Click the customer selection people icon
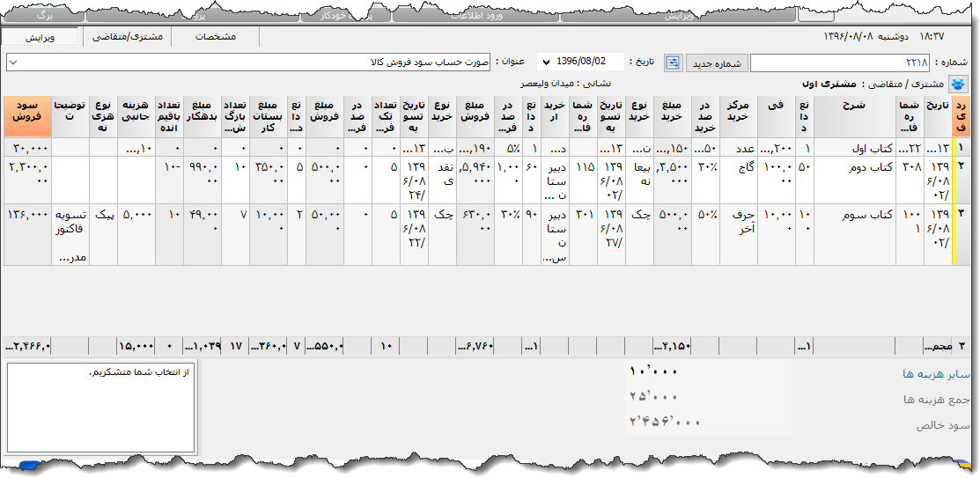Image resolution: width=980 pixels, height=478 pixels. point(957,85)
